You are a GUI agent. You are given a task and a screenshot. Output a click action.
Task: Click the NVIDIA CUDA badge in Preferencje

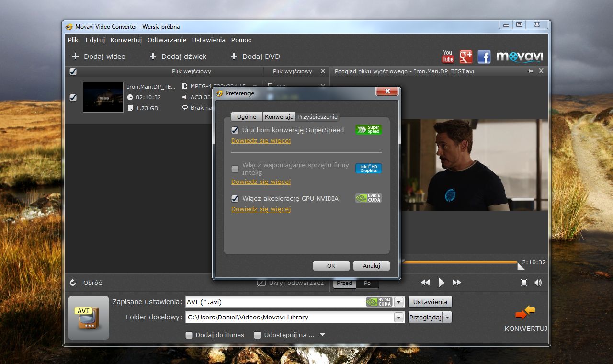369,198
